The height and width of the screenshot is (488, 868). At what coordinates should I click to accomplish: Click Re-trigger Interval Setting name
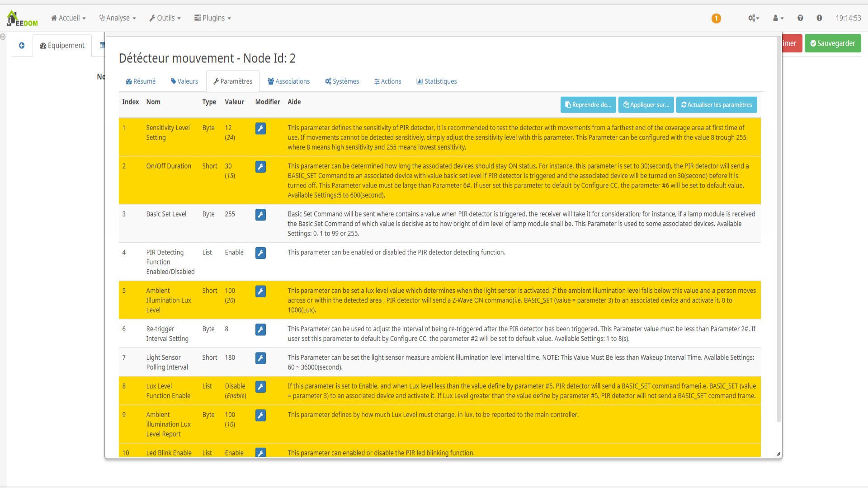click(167, 334)
